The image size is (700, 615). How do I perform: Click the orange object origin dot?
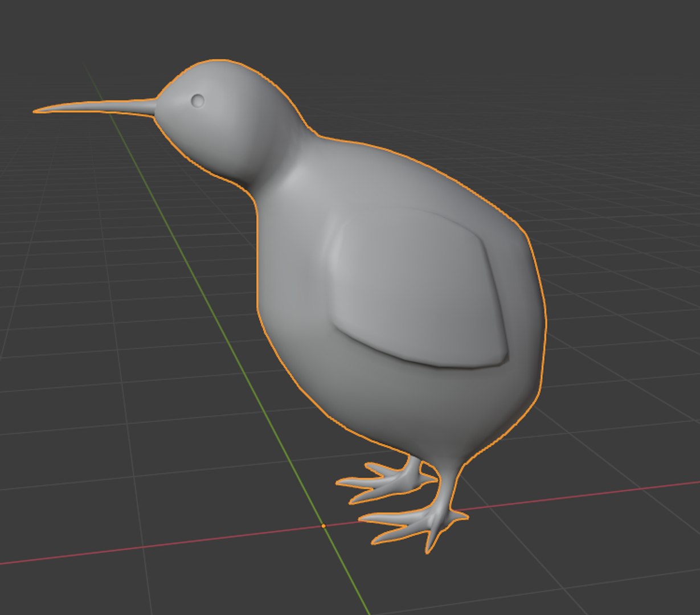pyautogui.click(x=324, y=526)
